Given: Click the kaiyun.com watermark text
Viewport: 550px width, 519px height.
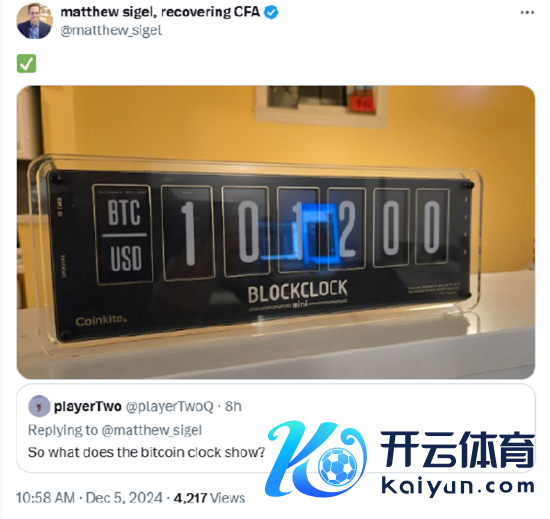Looking at the screenshot, I should click(x=458, y=487).
